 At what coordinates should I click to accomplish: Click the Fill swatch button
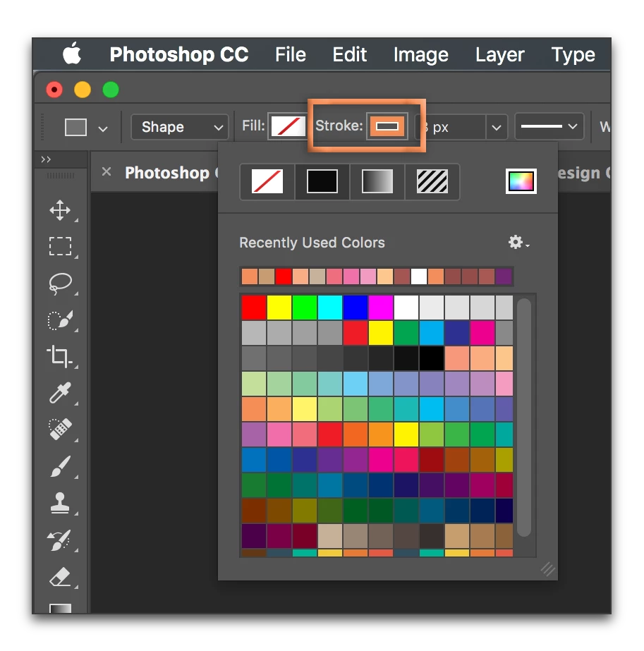(x=288, y=126)
